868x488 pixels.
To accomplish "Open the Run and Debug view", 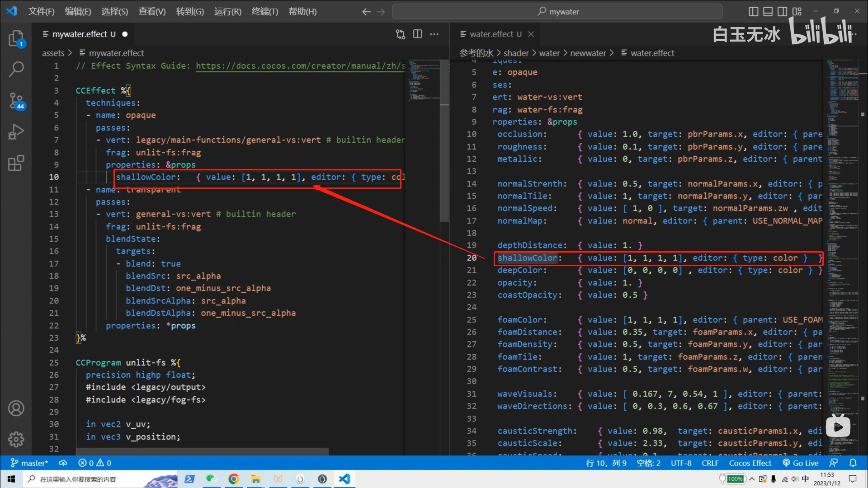I will (x=16, y=132).
